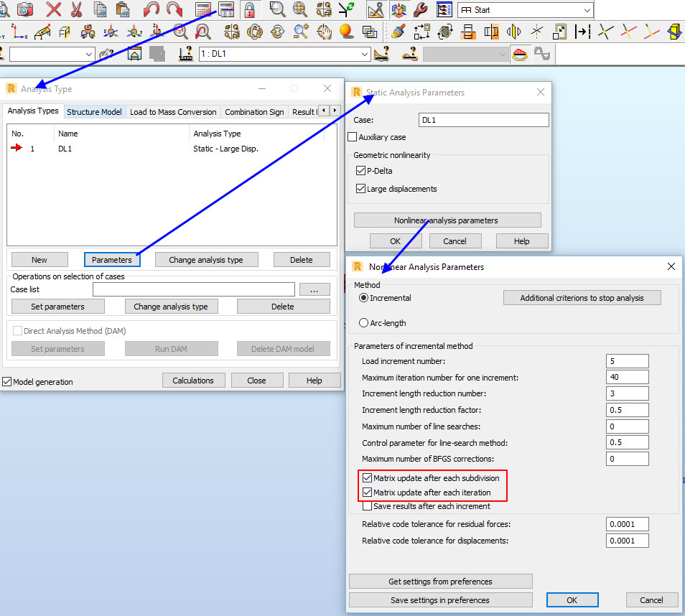Uncheck Matrix update after each iteration
The width and height of the screenshot is (685, 616).
[368, 493]
